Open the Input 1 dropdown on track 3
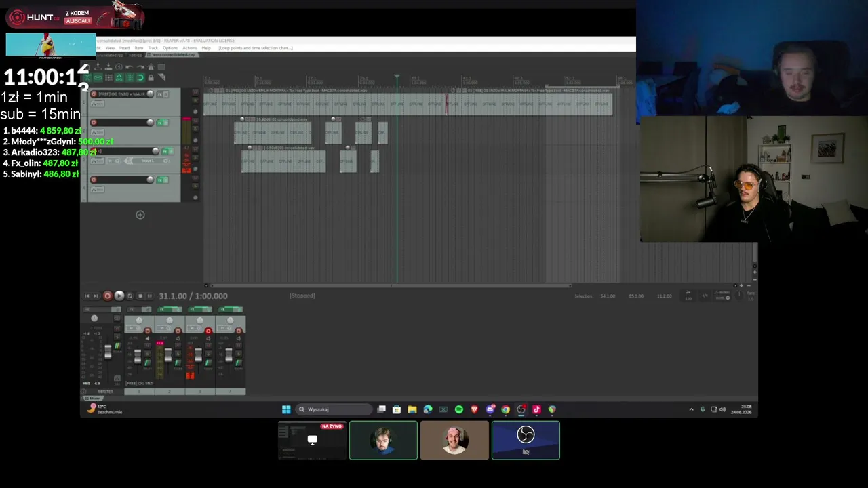Image resolution: width=868 pixels, height=488 pixels. click(148, 161)
